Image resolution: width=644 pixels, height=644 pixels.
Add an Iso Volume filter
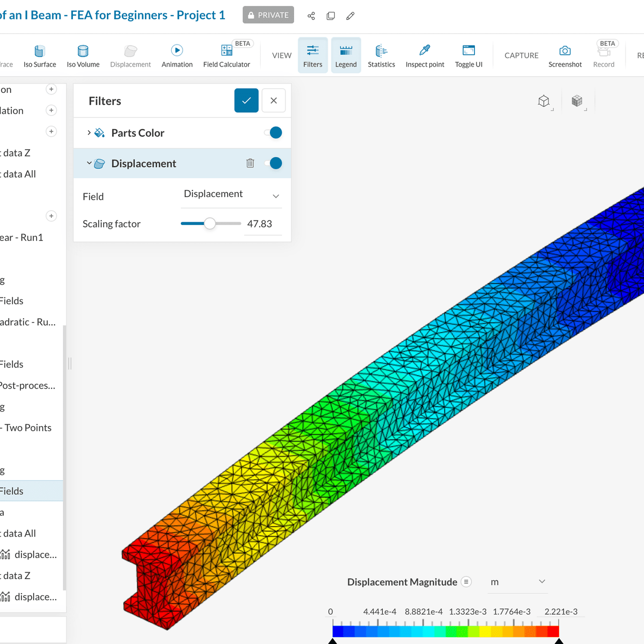83,56
